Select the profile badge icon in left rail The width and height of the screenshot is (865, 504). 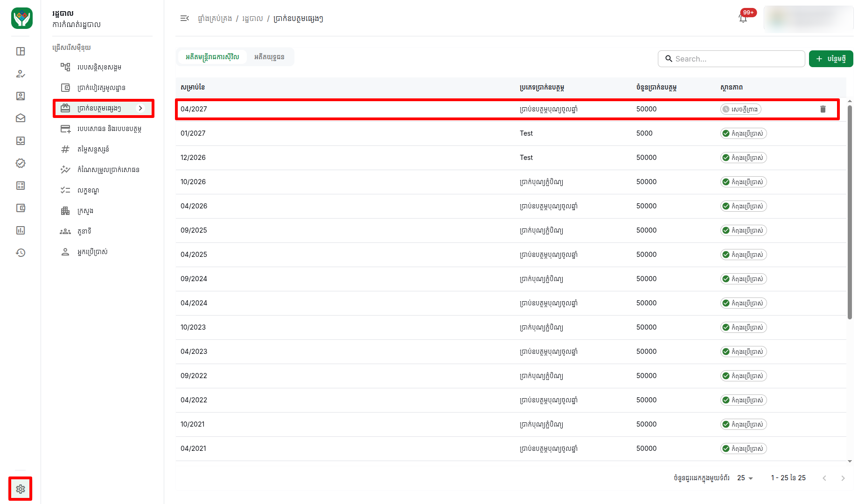(x=21, y=96)
